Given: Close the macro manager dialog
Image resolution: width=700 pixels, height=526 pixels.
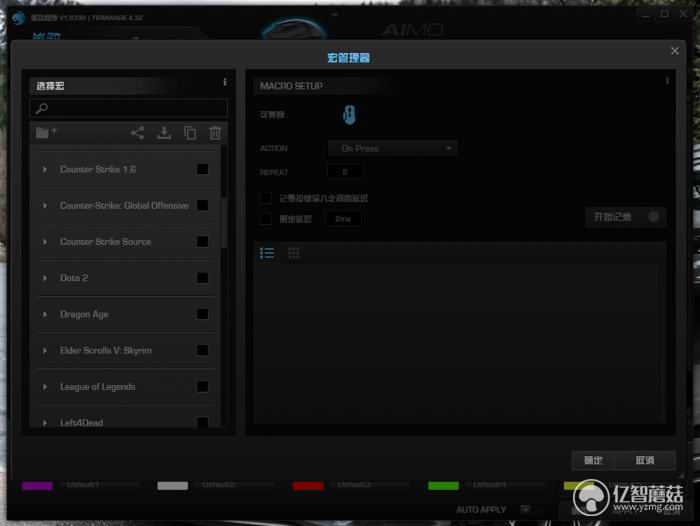Looking at the screenshot, I should coord(675,51).
